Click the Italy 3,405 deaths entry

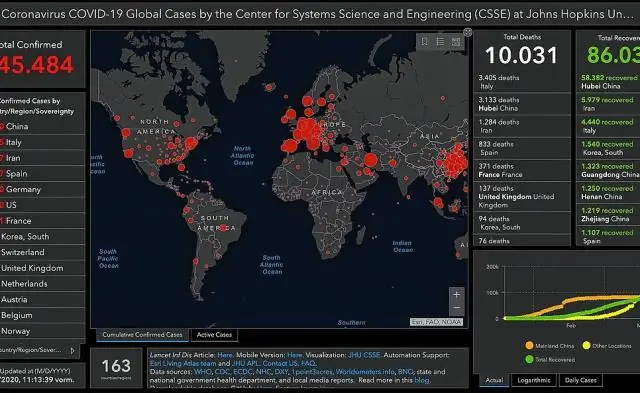point(522,82)
